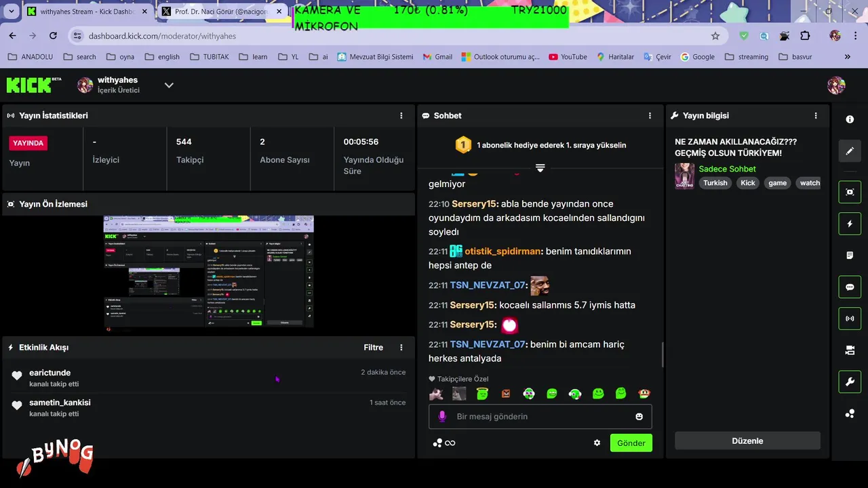
Task: Click the broadcast signal icon in sidebar
Action: pyautogui.click(x=850, y=319)
